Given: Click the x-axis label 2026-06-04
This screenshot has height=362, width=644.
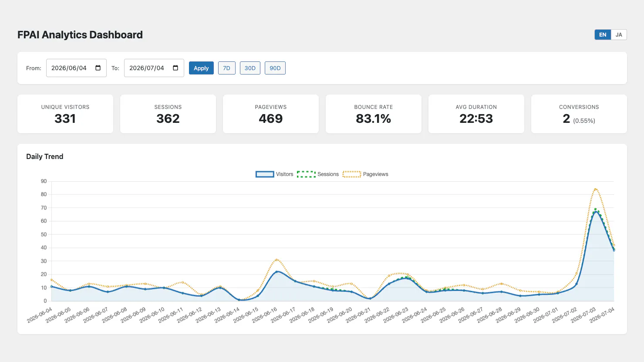Looking at the screenshot, I should [x=40, y=315].
